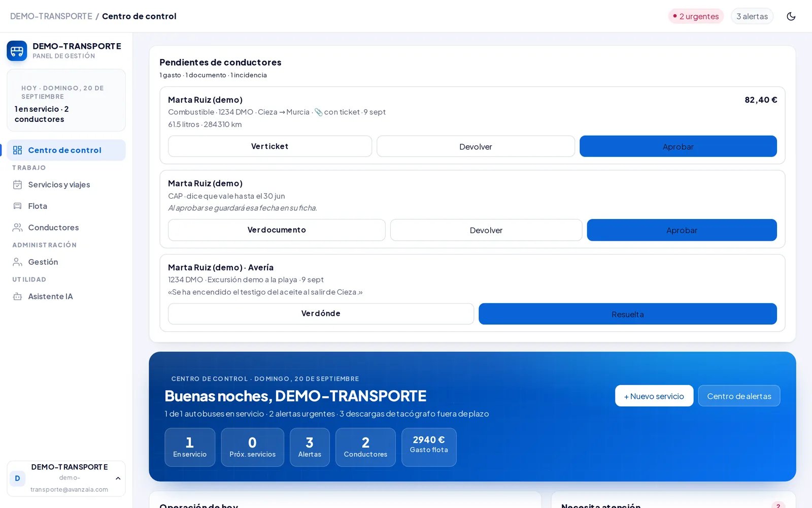Click the Flota bus icon in the sidebar

17,206
